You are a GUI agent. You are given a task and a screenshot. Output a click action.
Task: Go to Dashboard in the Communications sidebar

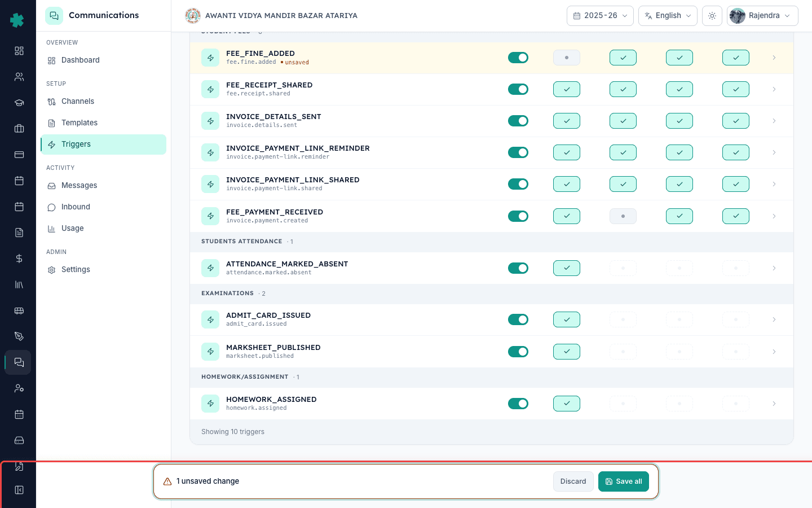pos(103,60)
